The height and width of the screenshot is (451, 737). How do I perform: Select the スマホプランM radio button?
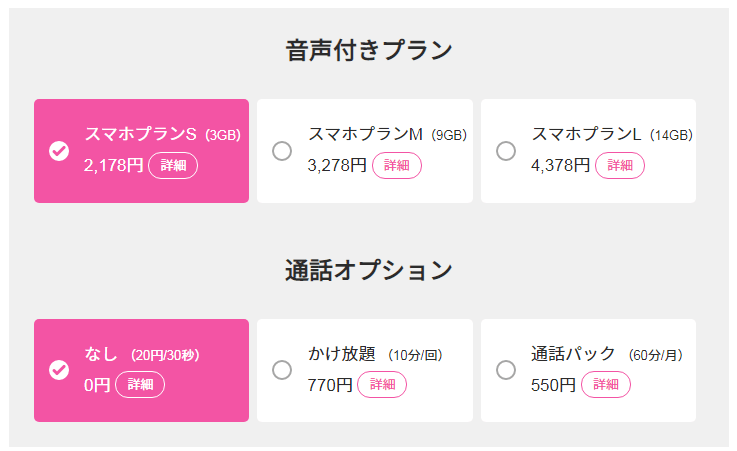pos(282,151)
